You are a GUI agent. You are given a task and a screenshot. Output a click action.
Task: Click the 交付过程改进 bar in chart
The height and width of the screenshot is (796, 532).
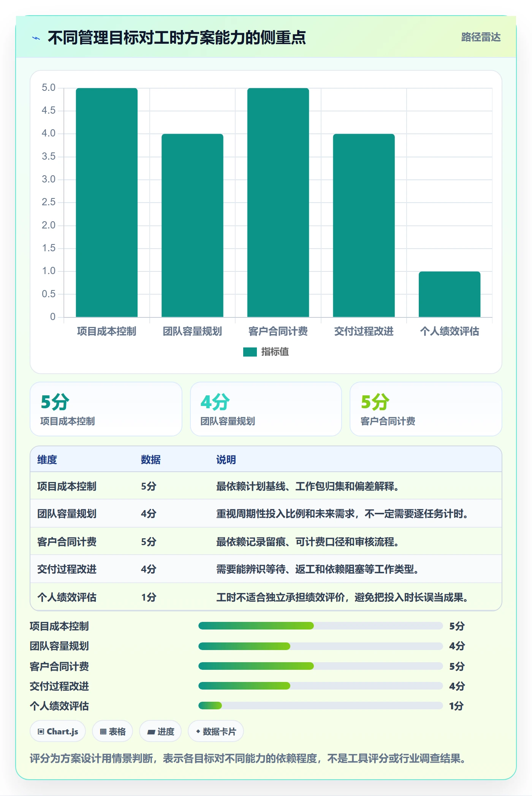(364, 225)
